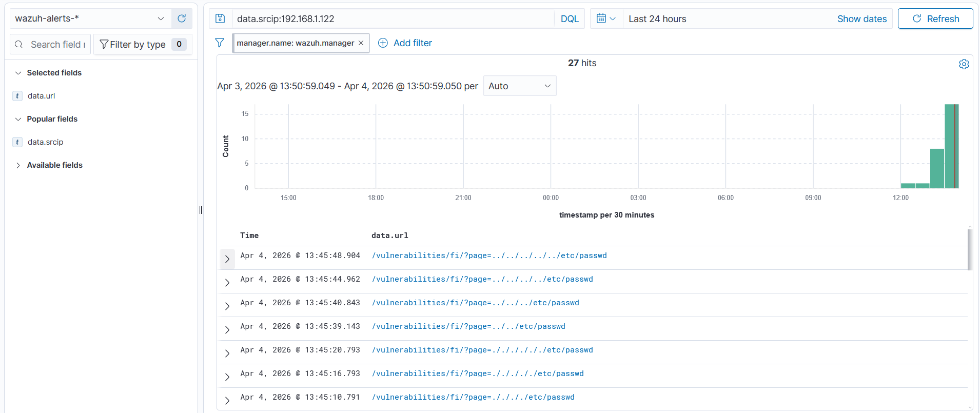Click the Refresh button
Screen dimensions: 980x413
(935, 18)
